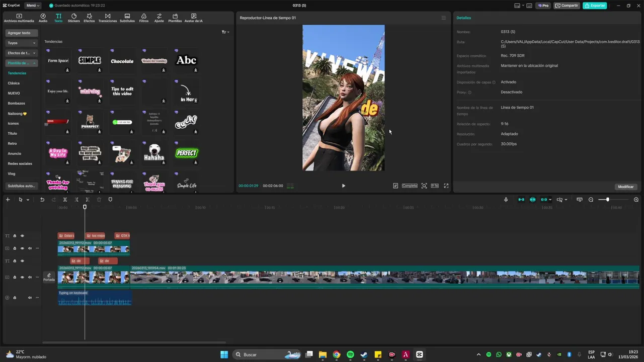Click the timeline playhead marker
The width and height of the screenshot is (644, 362).
pos(85,207)
